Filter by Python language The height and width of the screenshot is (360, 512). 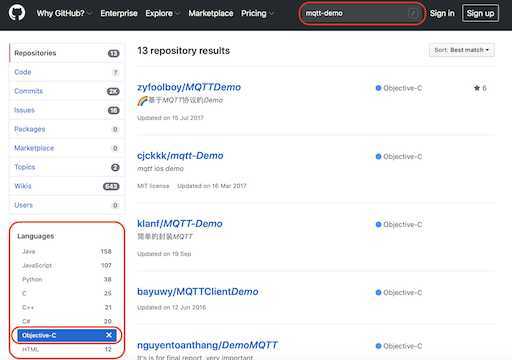coord(67,279)
